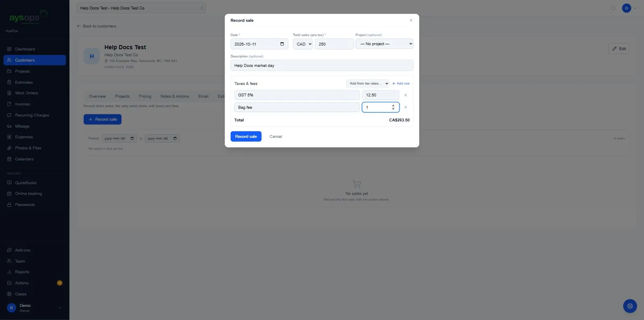This screenshot has width=644, height=320.
Task: Switch to the Overview tab
Action: 97,96
